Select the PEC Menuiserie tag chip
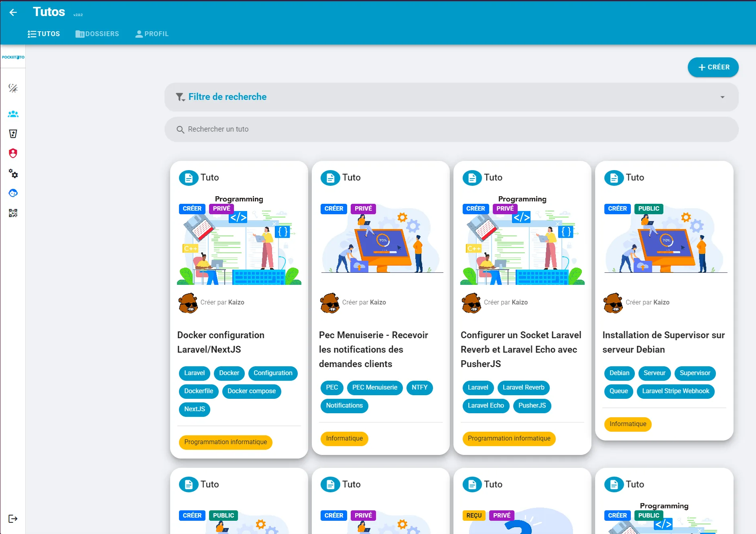 375,388
